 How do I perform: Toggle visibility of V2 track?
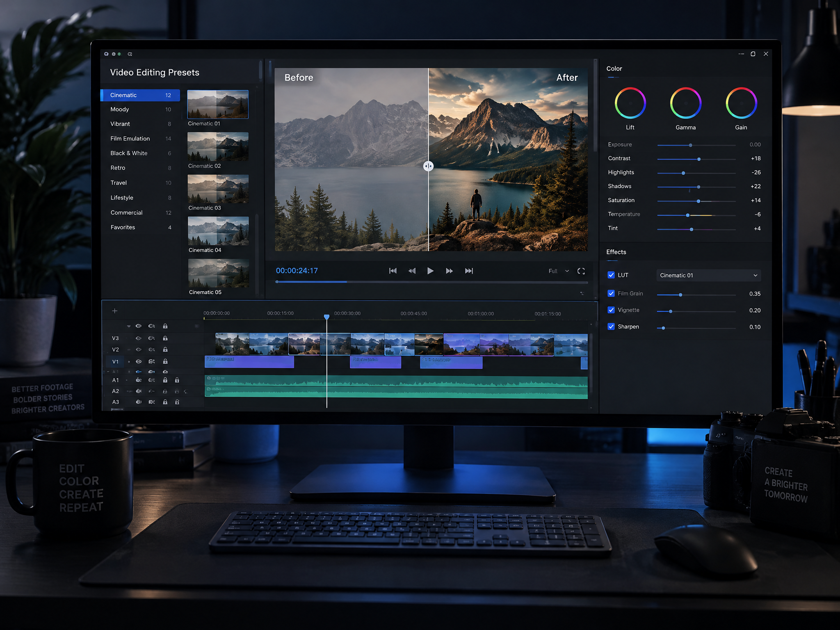point(139,349)
